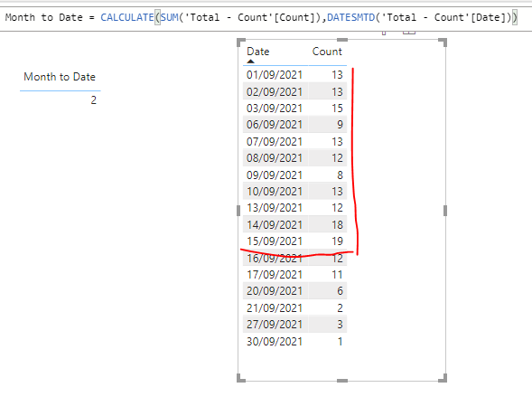Click the table's bottom-center edge handle
Viewport: 532px width, 397px height.
(x=342, y=381)
